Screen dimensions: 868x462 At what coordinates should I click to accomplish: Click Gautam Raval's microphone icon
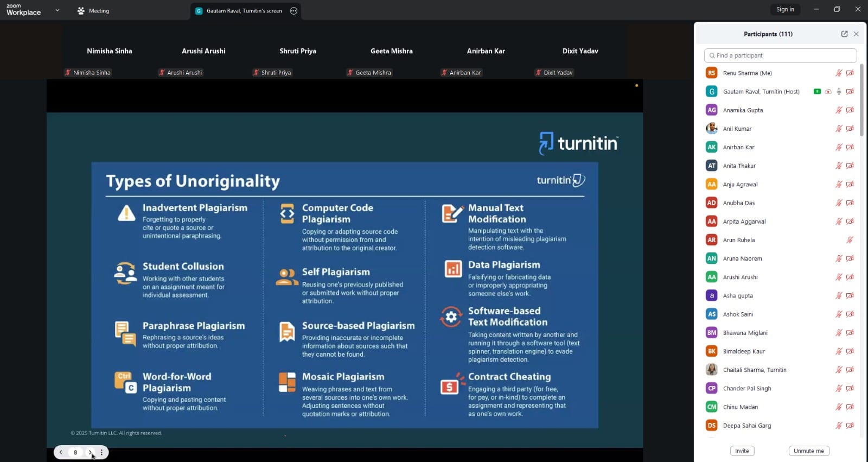[x=839, y=92]
